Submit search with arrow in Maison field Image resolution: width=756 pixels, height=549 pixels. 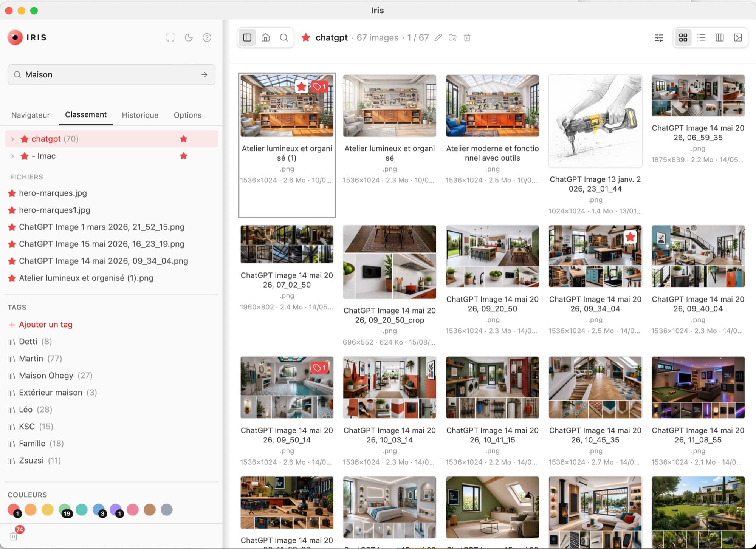point(204,74)
